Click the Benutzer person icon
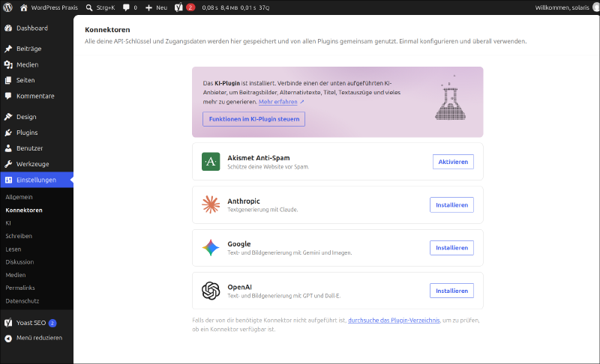 [8, 148]
